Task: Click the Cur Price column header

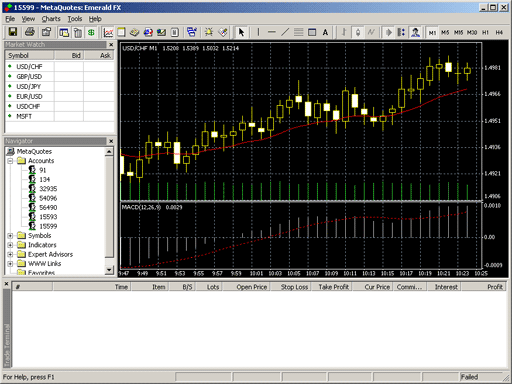Action: click(373, 287)
